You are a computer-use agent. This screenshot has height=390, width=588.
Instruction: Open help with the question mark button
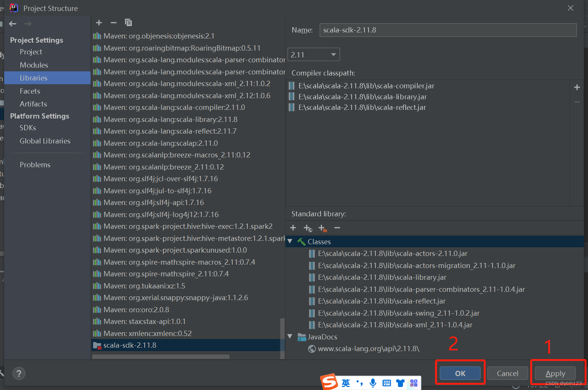point(19,373)
